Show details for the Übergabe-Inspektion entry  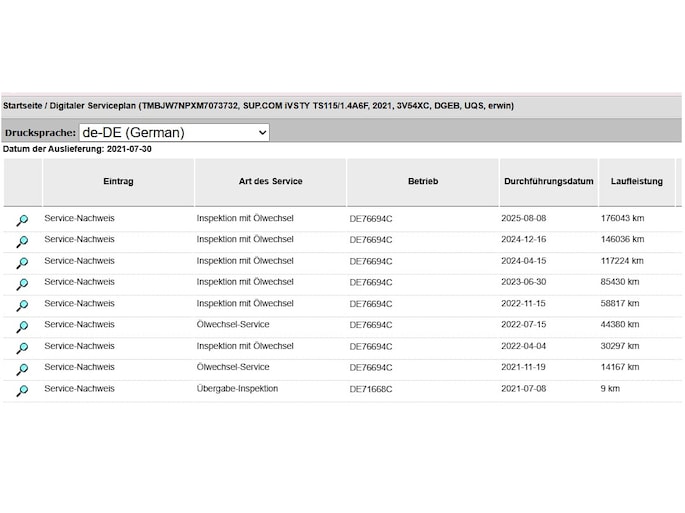pyautogui.click(x=22, y=390)
